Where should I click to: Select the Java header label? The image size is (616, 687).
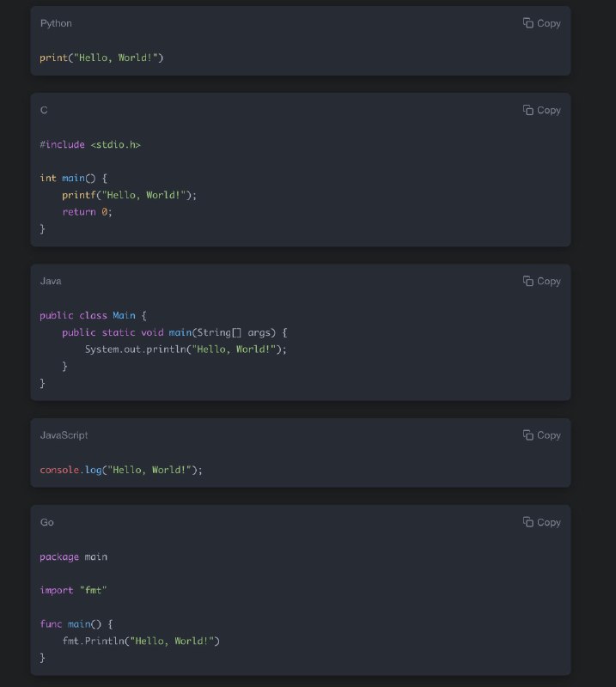(x=51, y=281)
